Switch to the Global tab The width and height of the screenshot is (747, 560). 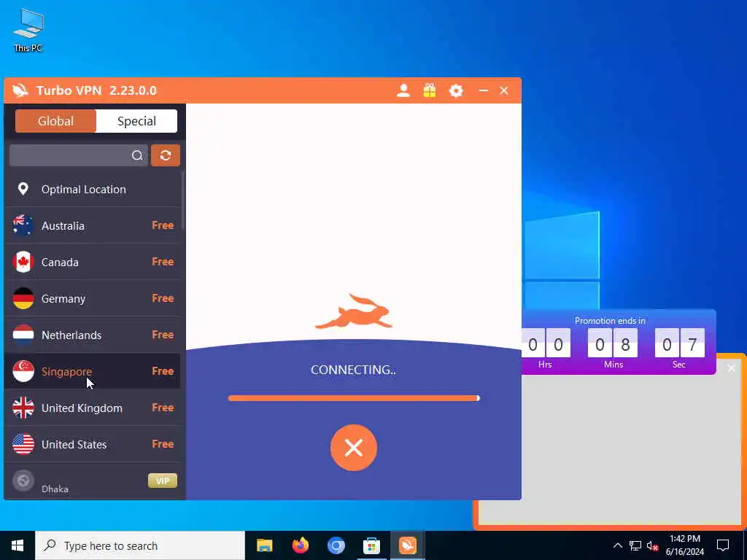55,121
